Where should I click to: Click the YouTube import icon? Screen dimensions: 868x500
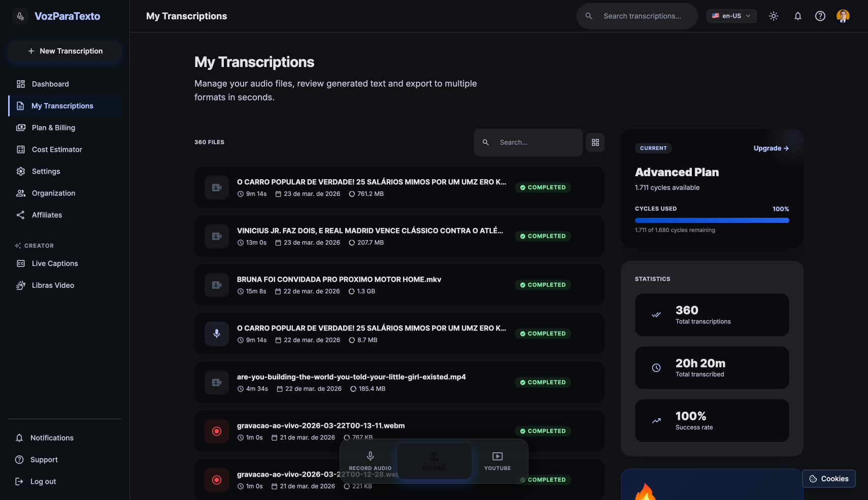497,456
